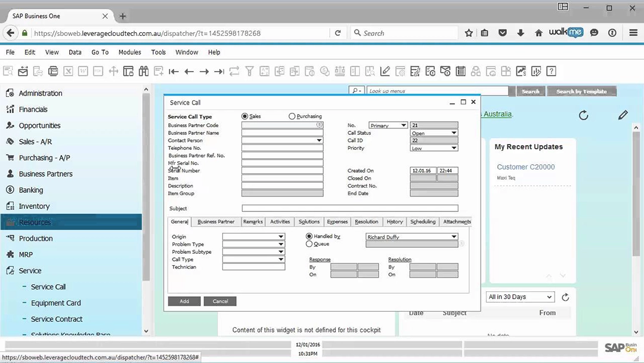The width and height of the screenshot is (644, 363).
Task: Click the pencil edit icon near Australia
Action: [x=623, y=115]
